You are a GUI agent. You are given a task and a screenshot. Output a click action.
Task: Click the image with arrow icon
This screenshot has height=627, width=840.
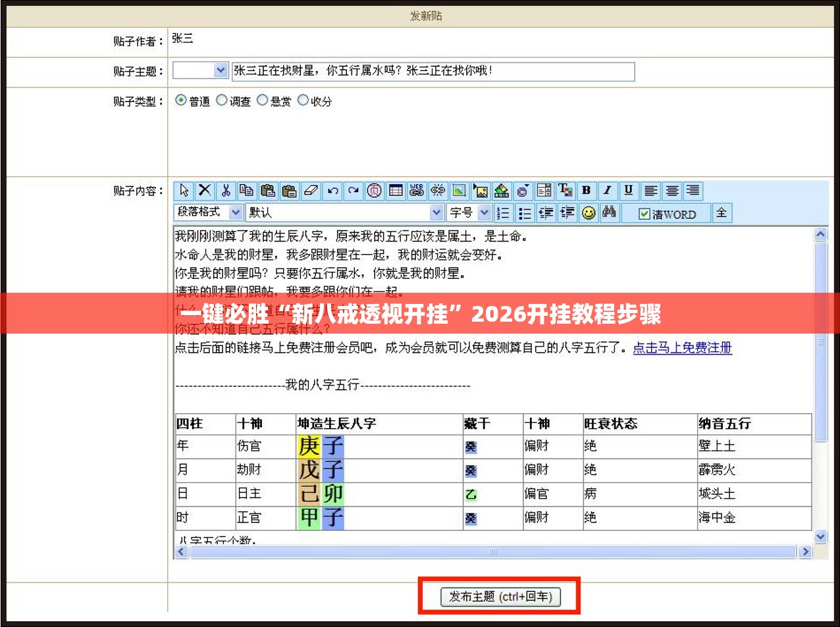481,191
